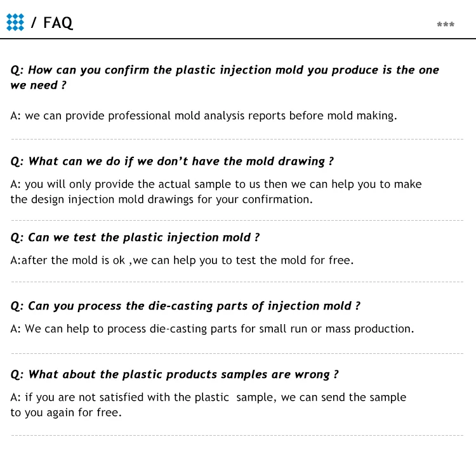Open question about processing die-casting parts
The width and height of the screenshot is (476, 463).
click(185, 306)
